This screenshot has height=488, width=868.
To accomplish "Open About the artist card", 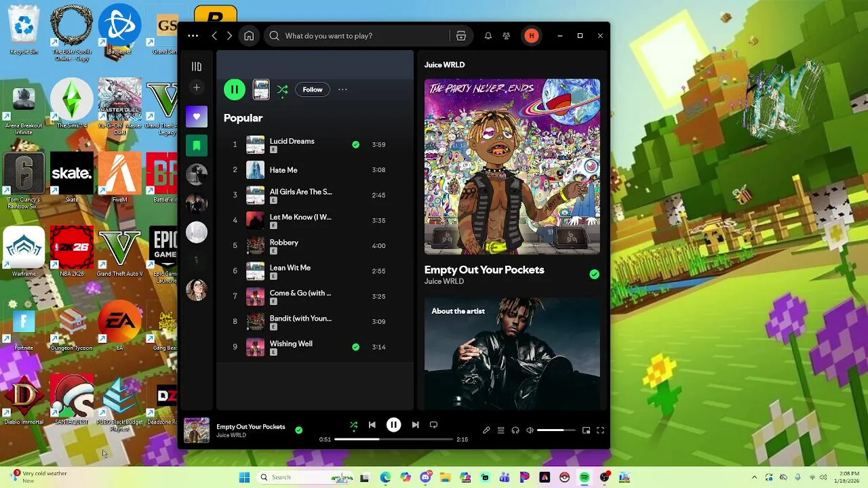I will (x=512, y=353).
